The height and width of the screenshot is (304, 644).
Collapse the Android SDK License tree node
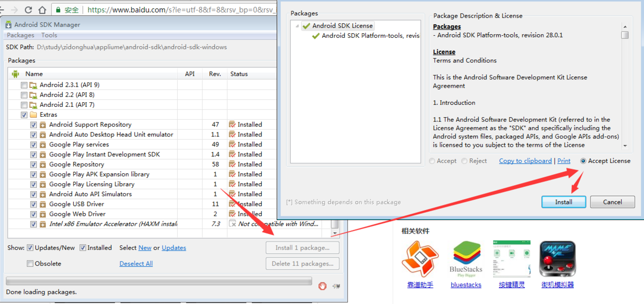pos(297,26)
